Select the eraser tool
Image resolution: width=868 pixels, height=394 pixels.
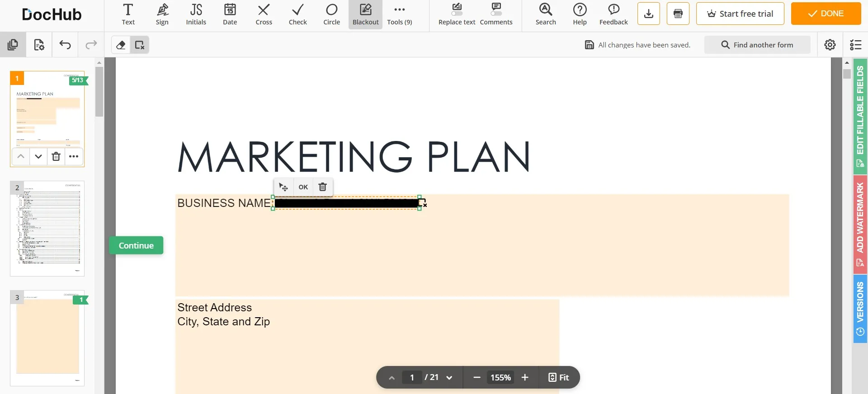coord(121,45)
